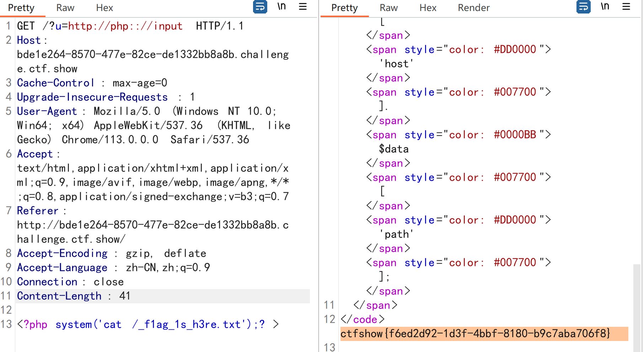The image size is (644, 352).
Task: Click the GET request line URL parameter
Action: [x=119, y=26]
